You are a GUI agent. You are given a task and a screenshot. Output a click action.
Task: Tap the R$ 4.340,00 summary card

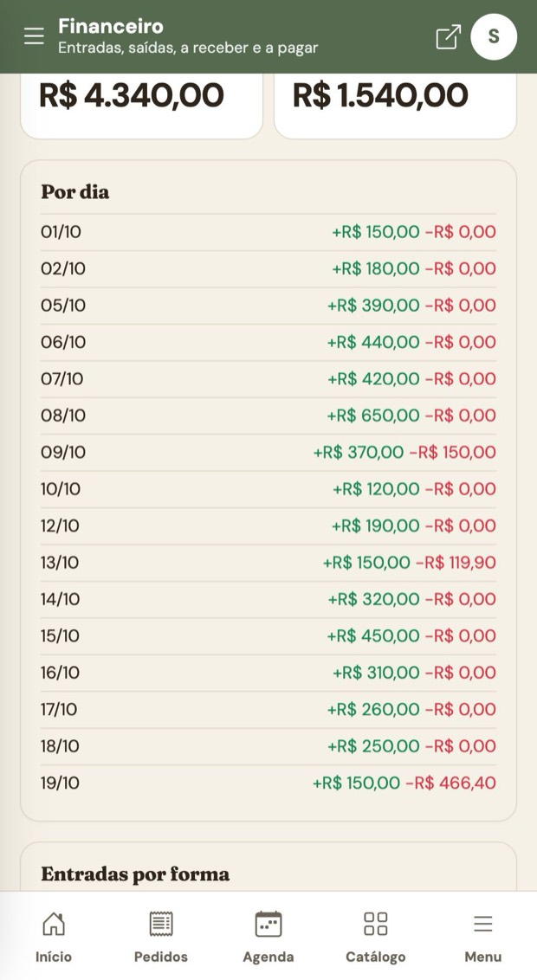click(142, 106)
